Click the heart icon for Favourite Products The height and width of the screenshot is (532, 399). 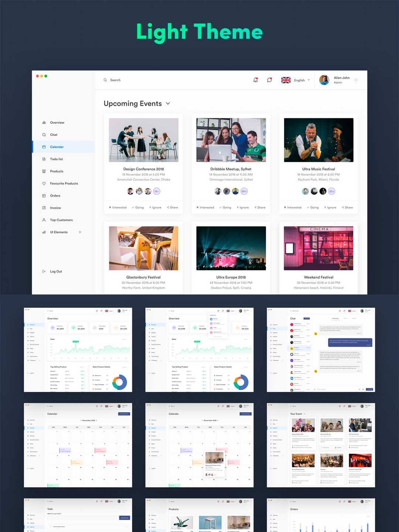click(x=44, y=184)
